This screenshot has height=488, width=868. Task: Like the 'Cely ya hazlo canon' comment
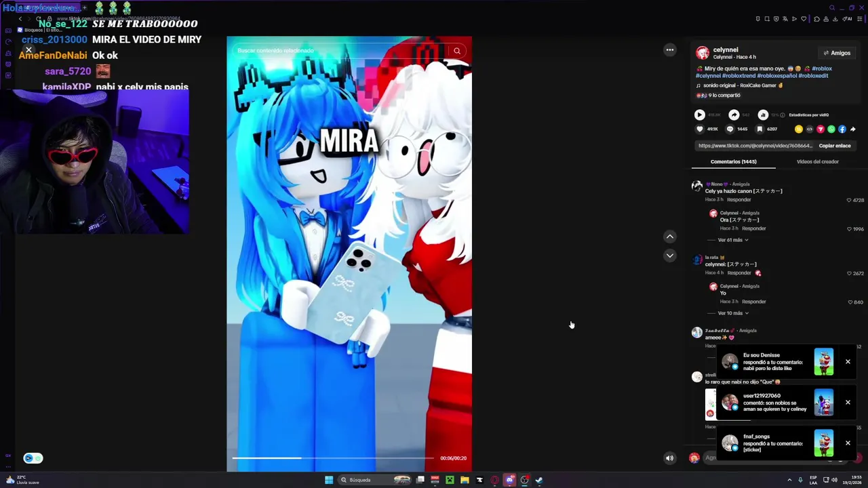click(x=849, y=201)
